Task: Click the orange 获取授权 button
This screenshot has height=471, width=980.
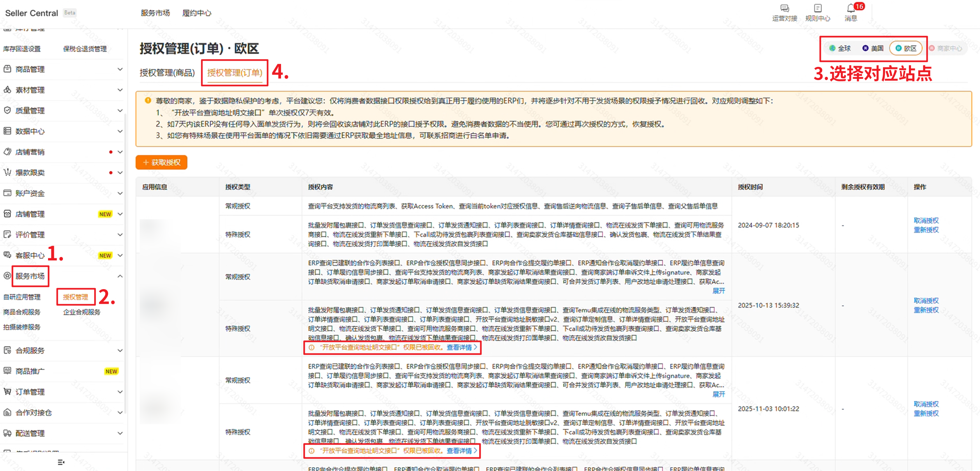Action: (x=161, y=163)
